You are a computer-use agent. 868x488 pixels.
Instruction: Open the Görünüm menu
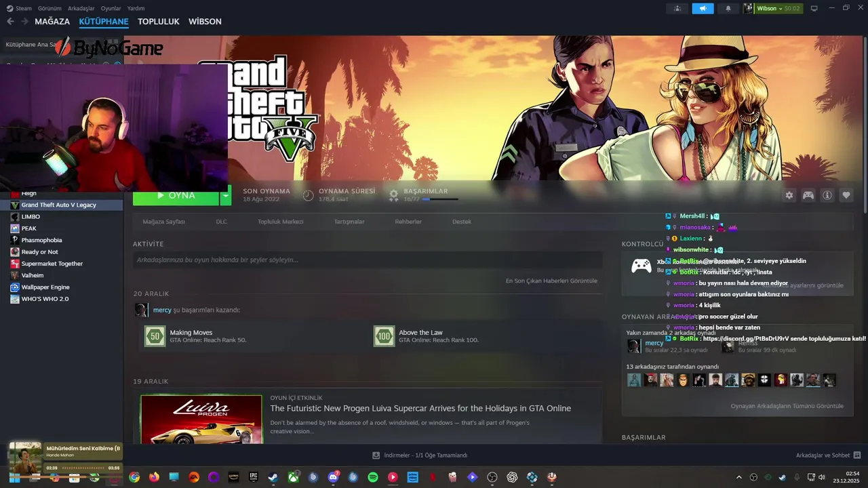click(50, 9)
